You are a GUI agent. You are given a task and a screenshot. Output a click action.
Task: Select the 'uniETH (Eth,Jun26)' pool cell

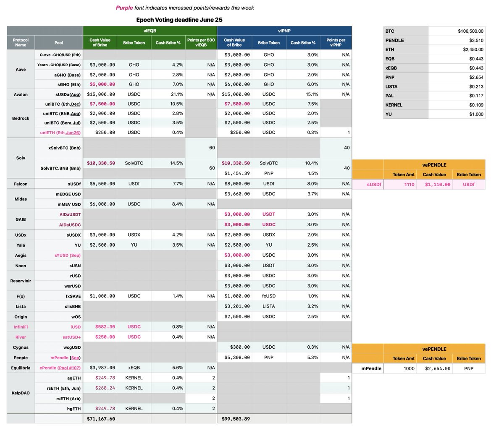point(59,132)
